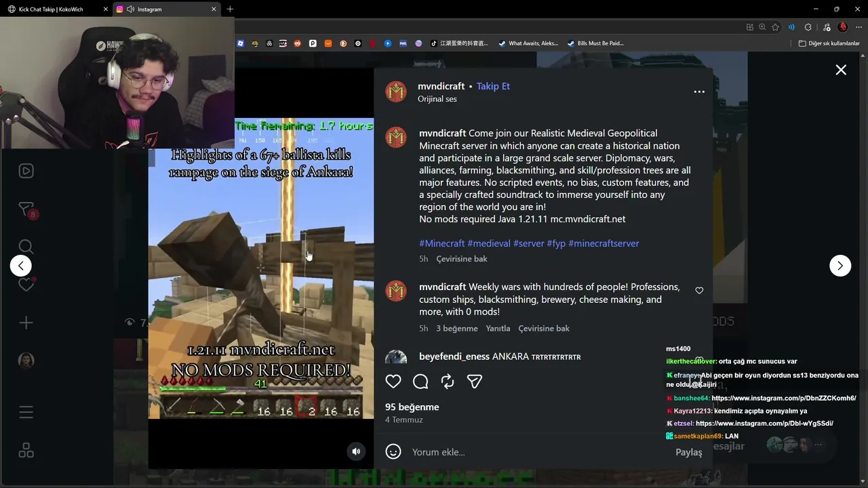Open the #server hashtag
Screen dimensions: 868x488
click(529, 243)
